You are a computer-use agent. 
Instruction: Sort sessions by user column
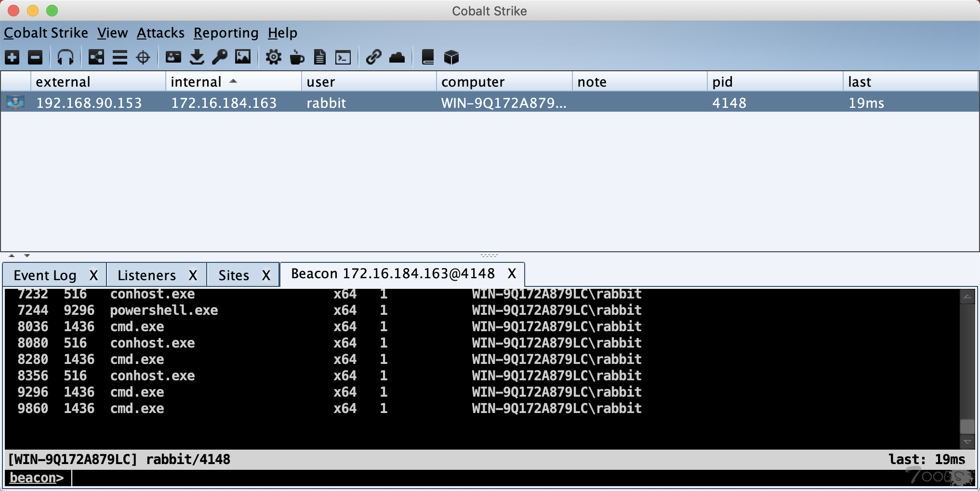[x=369, y=82]
